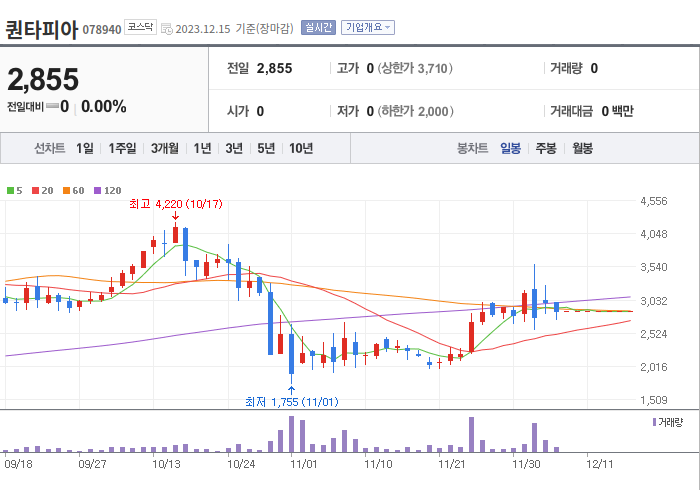700x490 pixels.
Task: Click the tall volume bar at 11/01
Action: 292,434
